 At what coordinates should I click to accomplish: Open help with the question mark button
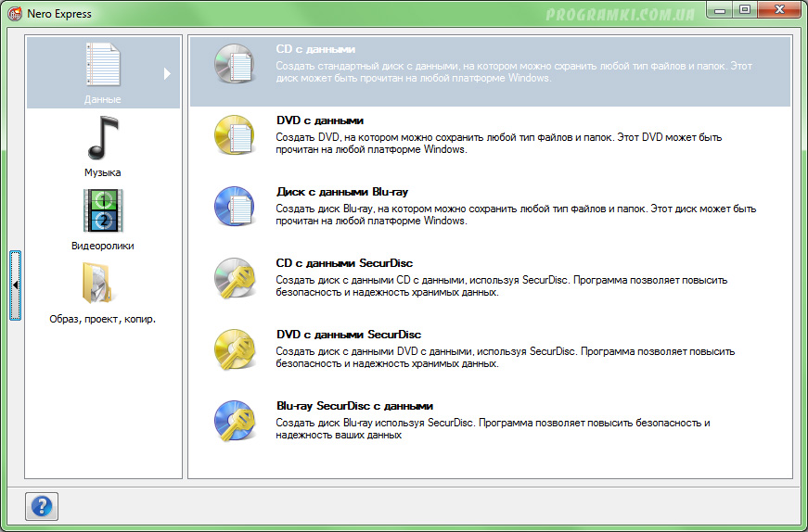[x=42, y=506]
